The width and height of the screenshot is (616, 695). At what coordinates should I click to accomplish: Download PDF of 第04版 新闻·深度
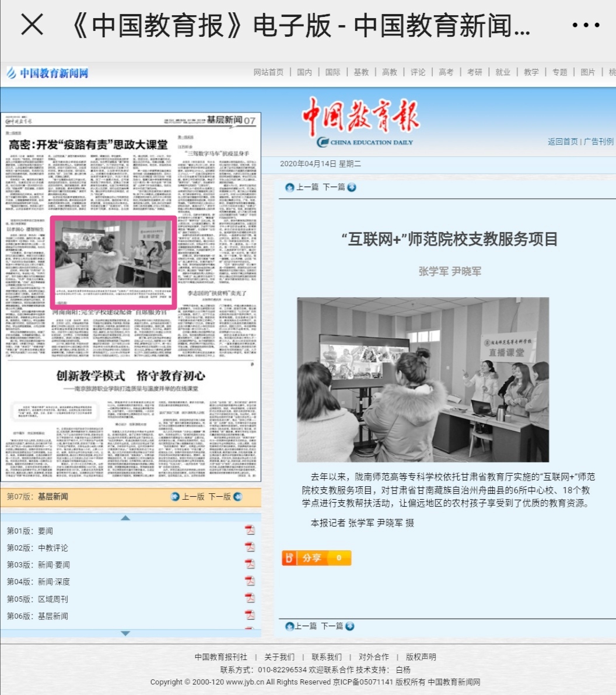(x=250, y=581)
